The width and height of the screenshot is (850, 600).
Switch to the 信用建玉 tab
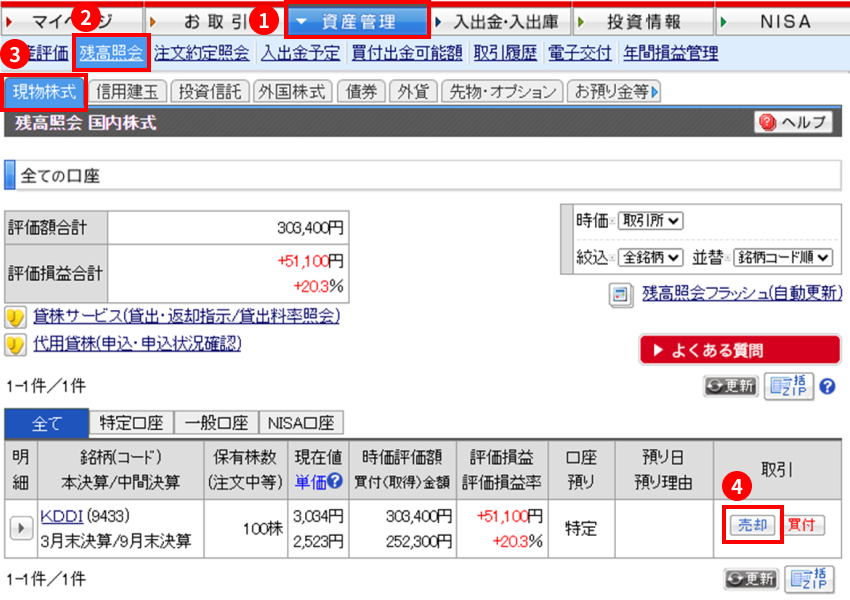[x=128, y=93]
